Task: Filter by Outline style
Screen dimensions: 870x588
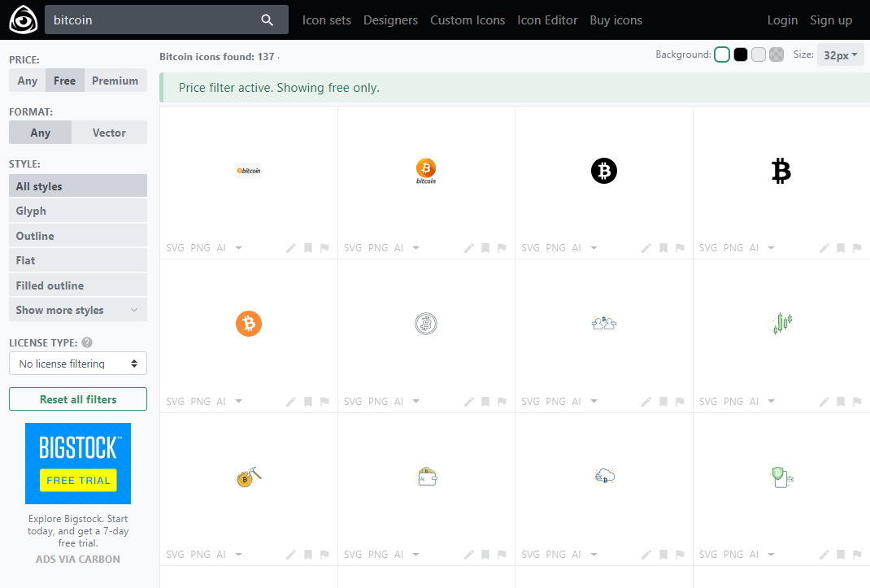Action: 78,236
